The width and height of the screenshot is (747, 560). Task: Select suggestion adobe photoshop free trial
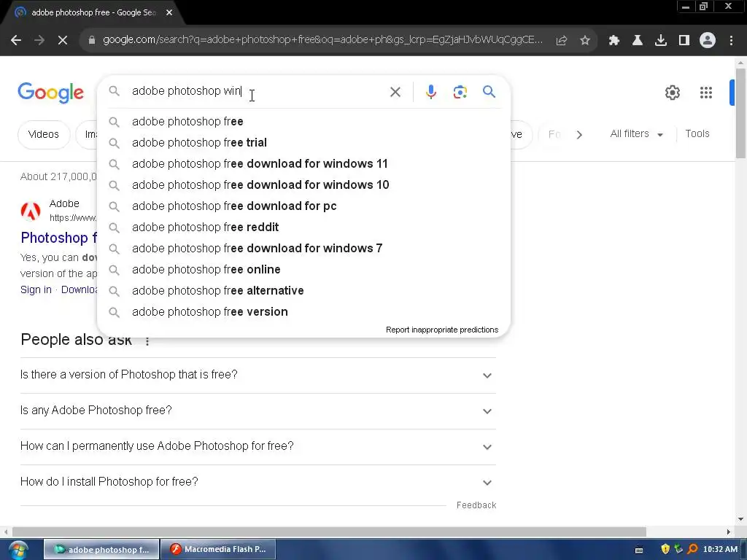(x=303, y=142)
